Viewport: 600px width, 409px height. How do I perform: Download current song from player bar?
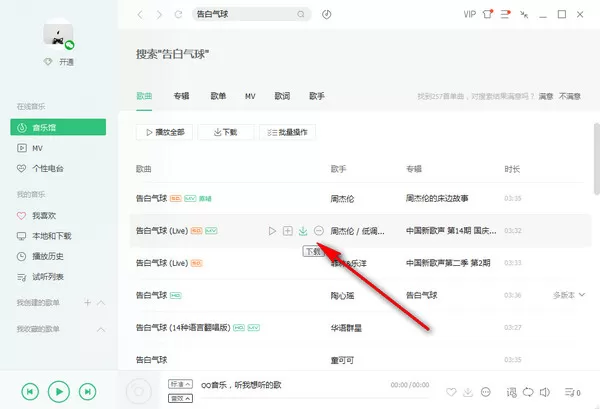coord(468,392)
